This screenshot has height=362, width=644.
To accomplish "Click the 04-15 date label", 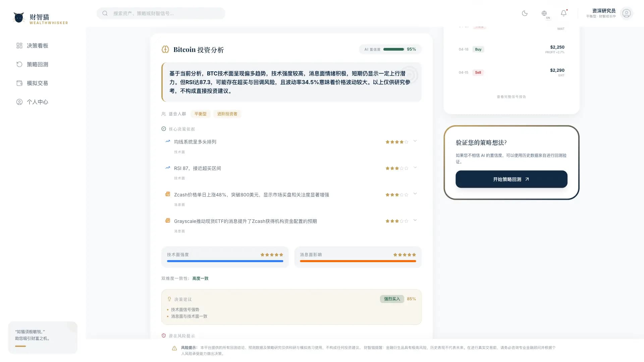I will (464, 72).
